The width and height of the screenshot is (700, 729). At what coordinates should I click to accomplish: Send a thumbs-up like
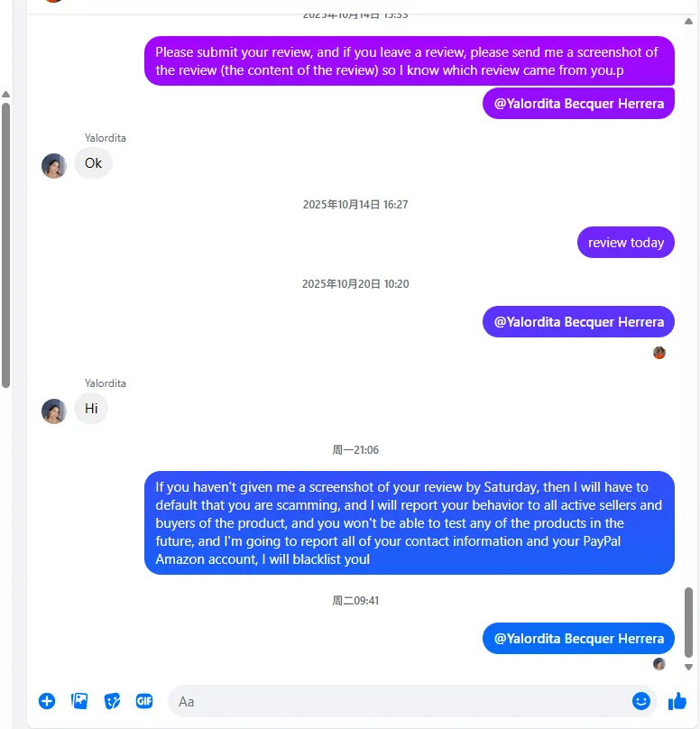tap(677, 701)
